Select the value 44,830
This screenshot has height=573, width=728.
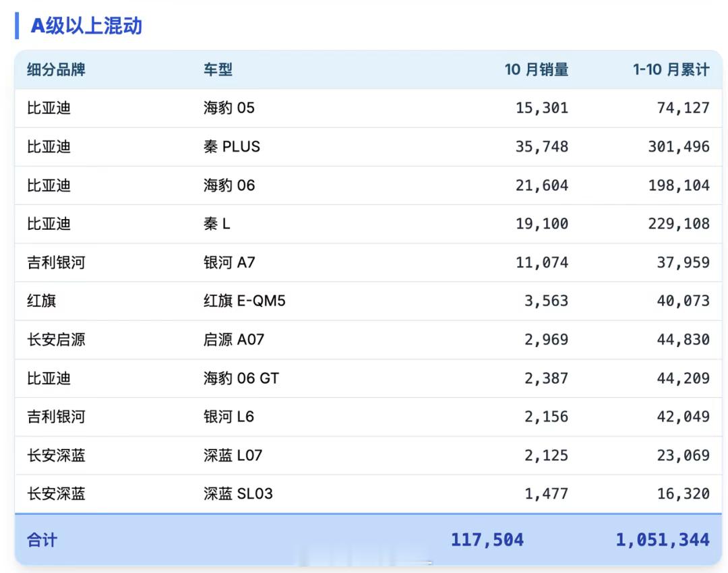pyautogui.click(x=683, y=340)
